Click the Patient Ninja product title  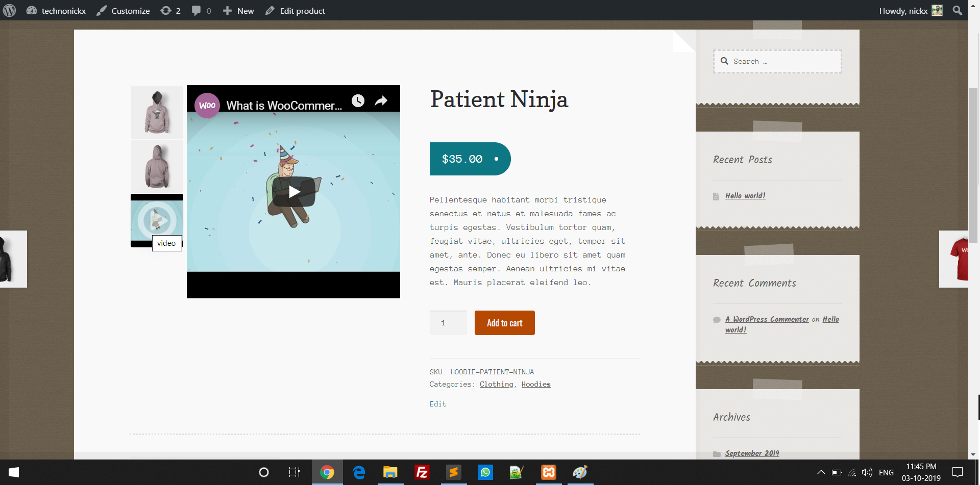[x=499, y=99]
